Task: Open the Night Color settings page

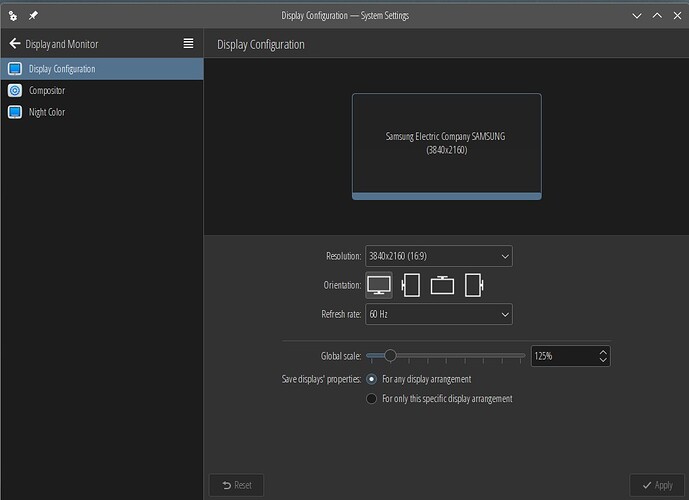Action: (102, 112)
